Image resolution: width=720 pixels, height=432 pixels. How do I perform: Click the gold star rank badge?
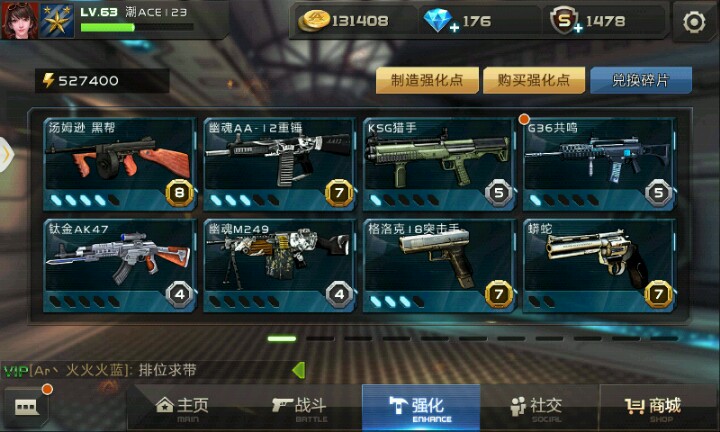pyautogui.click(x=57, y=21)
